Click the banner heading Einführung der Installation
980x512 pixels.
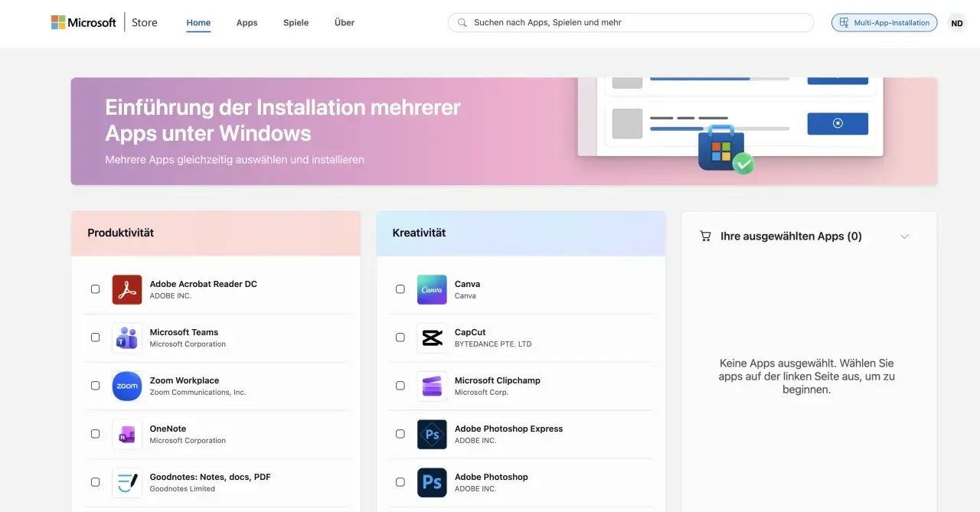pos(283,119)
